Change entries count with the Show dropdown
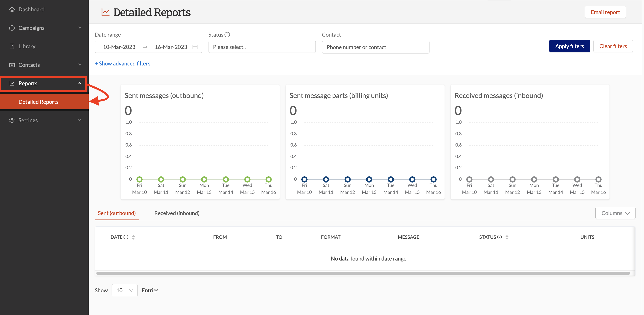 pos(124,290)
